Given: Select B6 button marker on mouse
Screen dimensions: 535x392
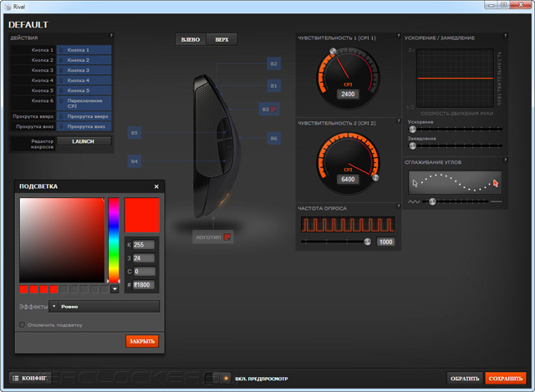Looking at the screenshot, I should pos(273,138).
